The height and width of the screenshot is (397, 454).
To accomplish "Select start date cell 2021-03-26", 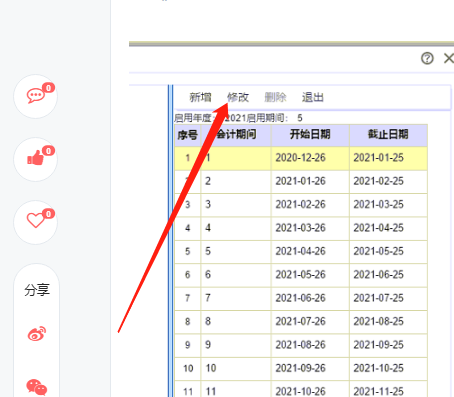I will coord(310,228).
